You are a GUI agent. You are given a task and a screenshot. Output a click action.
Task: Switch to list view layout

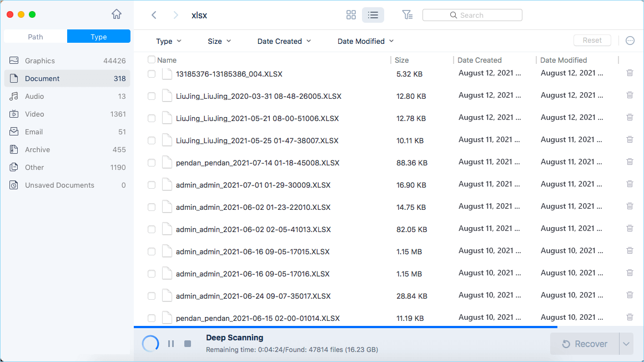coord(373,15)
